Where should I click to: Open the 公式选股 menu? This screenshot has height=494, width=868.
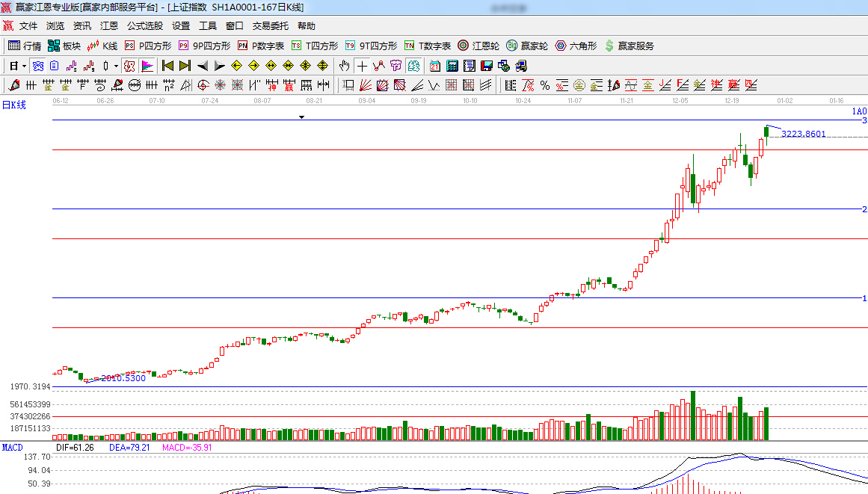[145, 26]
